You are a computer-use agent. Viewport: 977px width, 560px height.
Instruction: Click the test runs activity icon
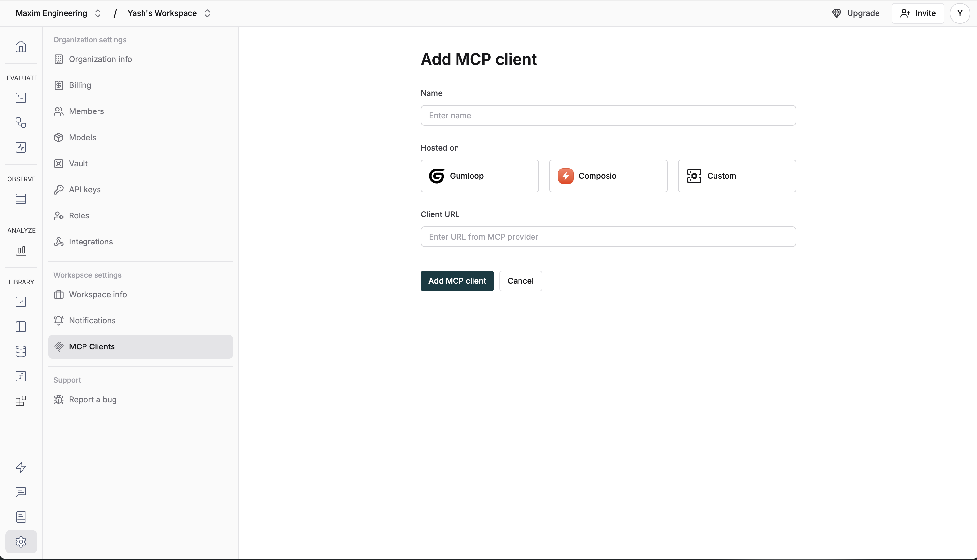pos(21,147)
